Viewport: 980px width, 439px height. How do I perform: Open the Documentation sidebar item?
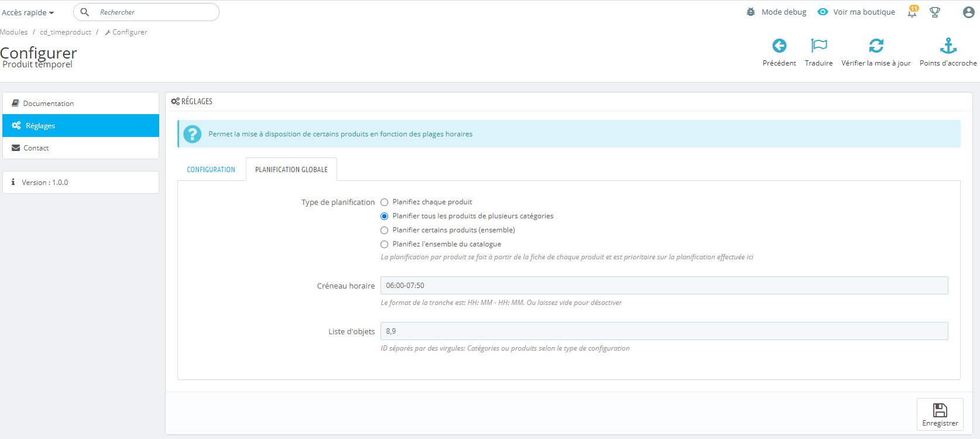(81, 103)
